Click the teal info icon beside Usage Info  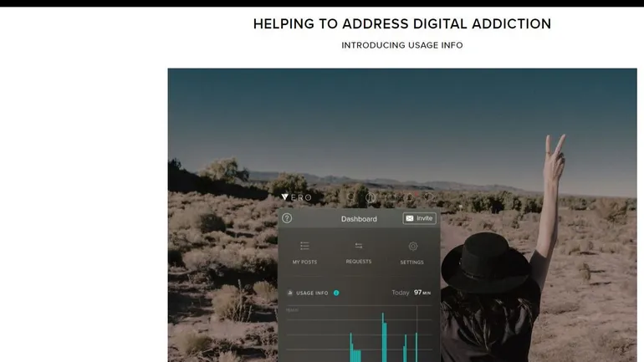[x=336, y=293]
